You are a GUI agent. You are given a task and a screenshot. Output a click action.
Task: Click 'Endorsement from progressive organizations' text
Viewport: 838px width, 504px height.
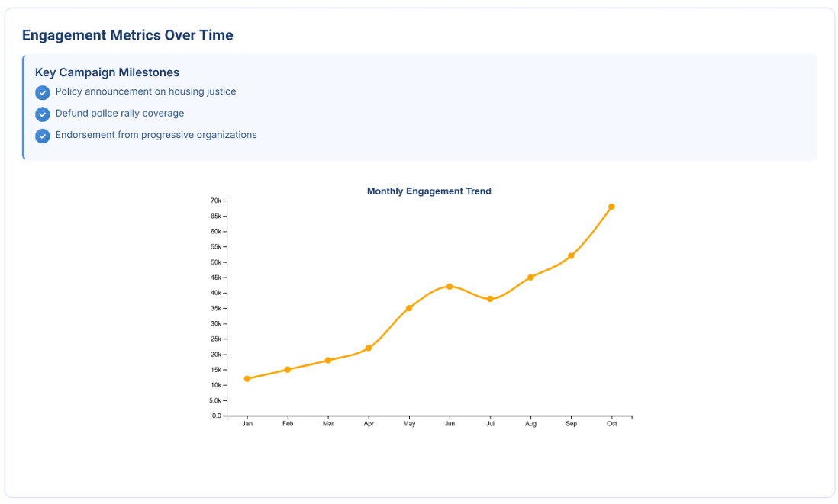click(156, 135)
